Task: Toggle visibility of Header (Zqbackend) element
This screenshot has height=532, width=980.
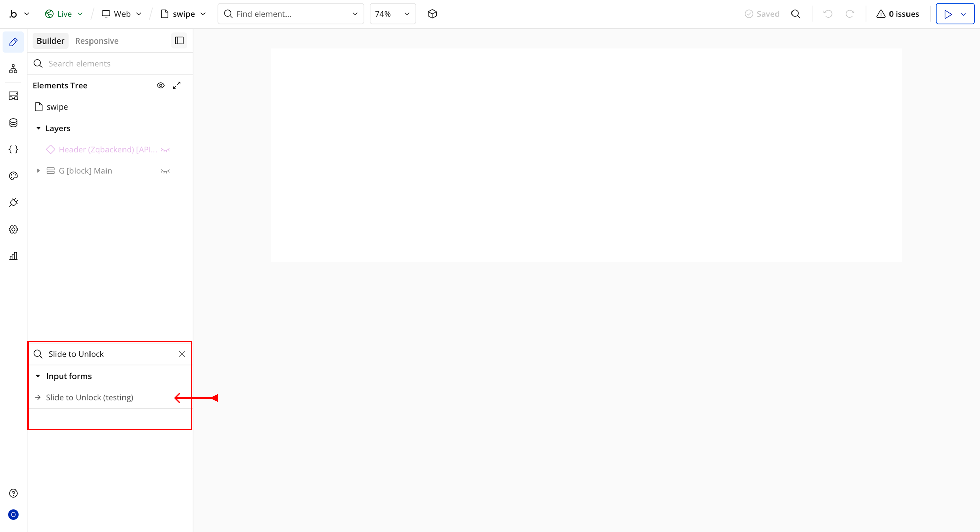Action: tap(165, 150)
